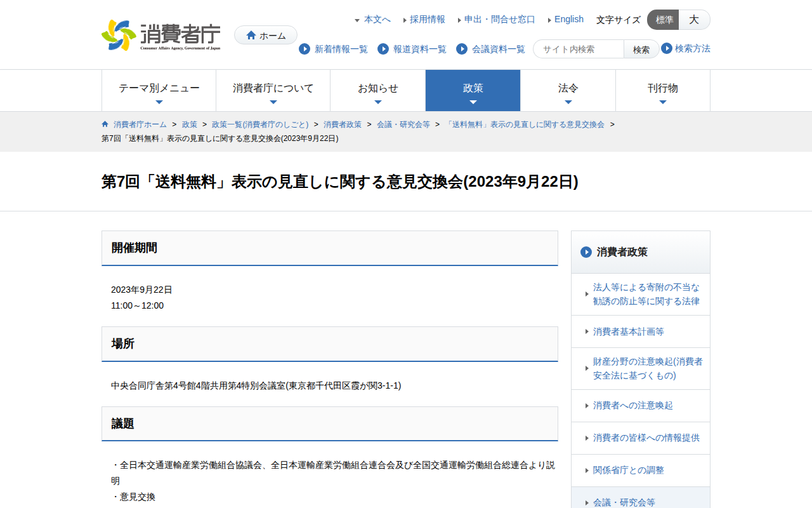Open 採用情報 link
This screenshot has width=812, height=508.
[428, 20]
